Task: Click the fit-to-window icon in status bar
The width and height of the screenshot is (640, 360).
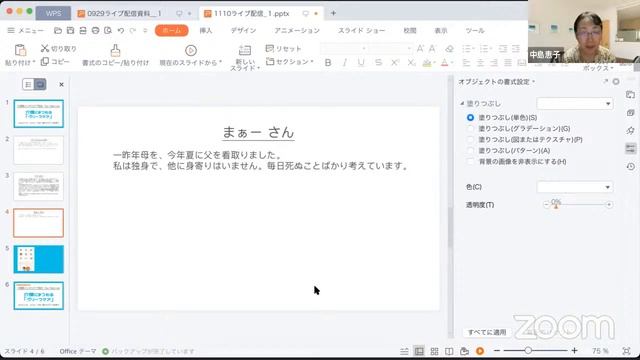Action: tap(627, 351)
